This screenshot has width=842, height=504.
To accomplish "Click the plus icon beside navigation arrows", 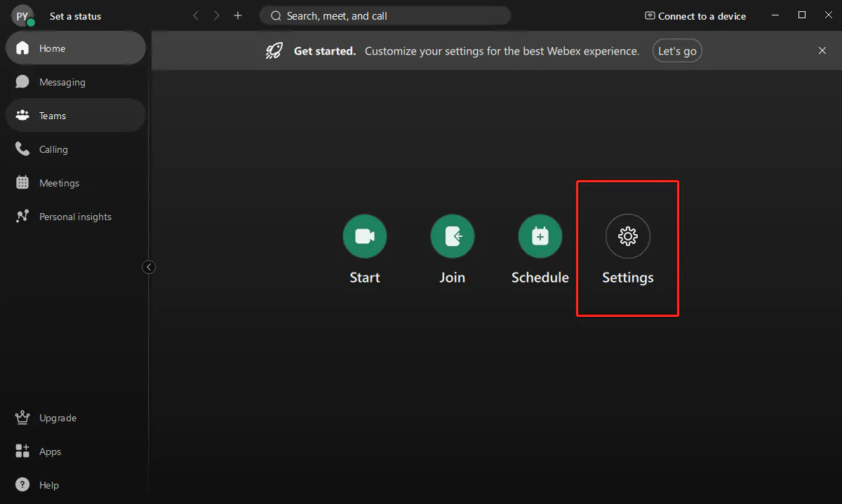I will pyautogui.click(x=238, y=15).
